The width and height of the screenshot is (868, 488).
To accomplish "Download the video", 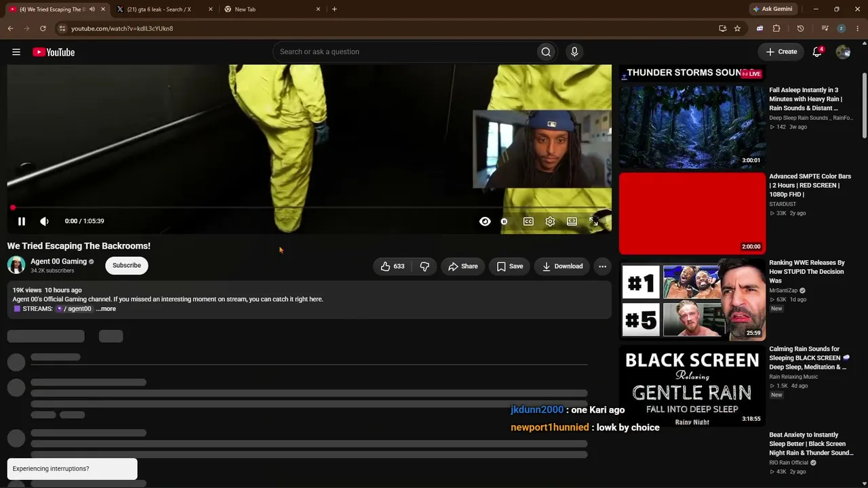I will tap(562, 266).
